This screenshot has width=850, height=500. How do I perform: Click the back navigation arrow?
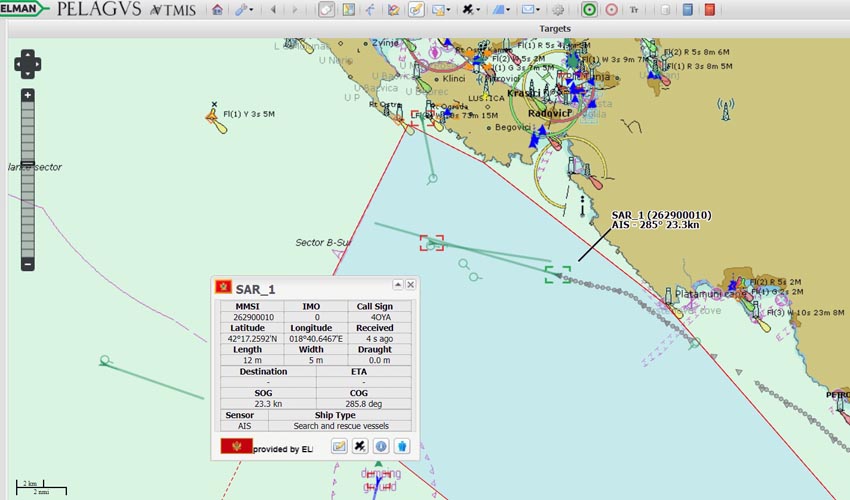[x=273, y=10]
